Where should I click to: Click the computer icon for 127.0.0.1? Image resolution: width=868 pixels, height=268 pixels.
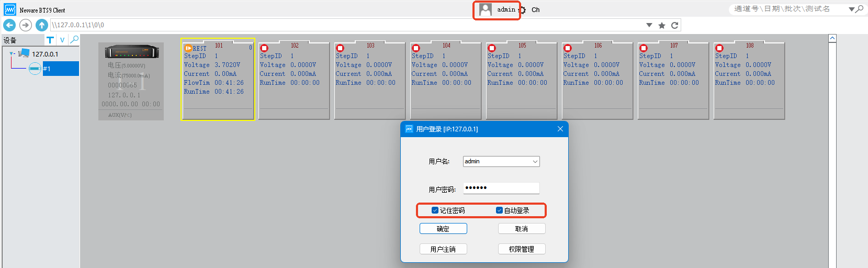[24, 53]
